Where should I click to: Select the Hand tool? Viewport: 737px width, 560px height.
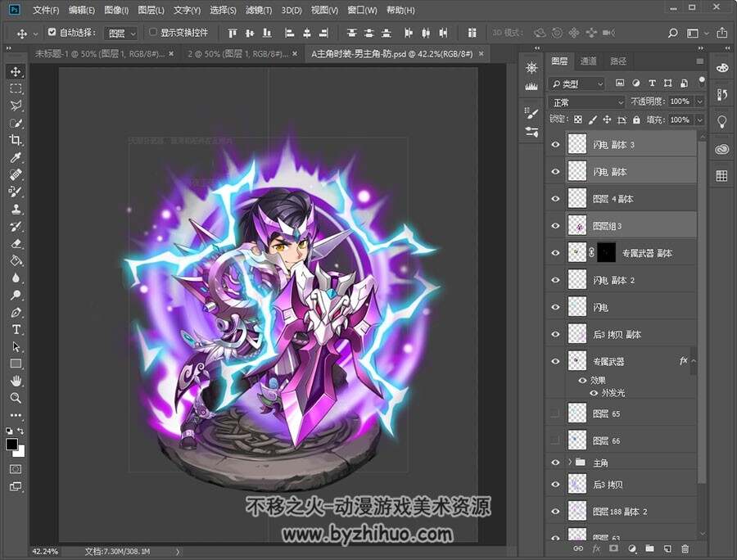pos(16,381)
